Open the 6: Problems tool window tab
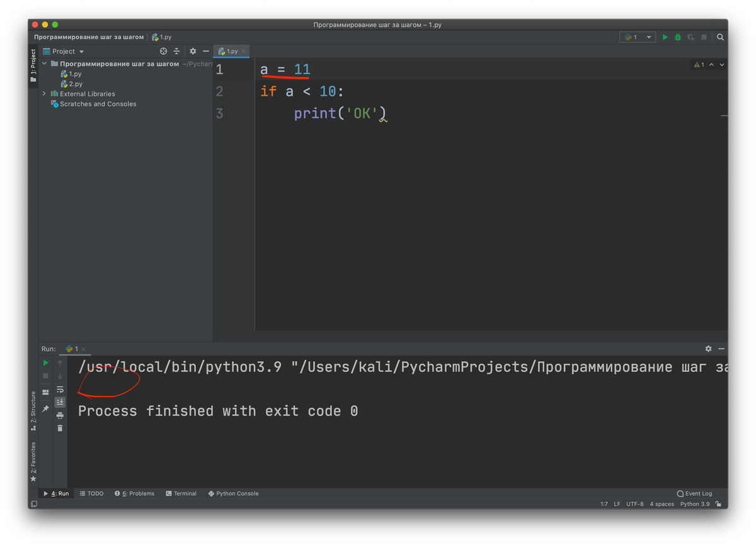756x546 pixels. pyautogui.click(x=134, y=494)
